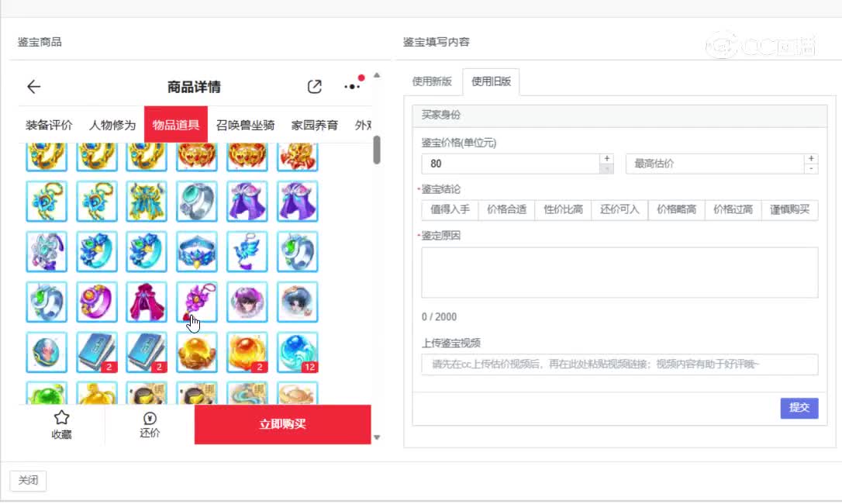Decrease the appraisal price with minus stepper
842x504 pixels.
tap(607, 169)
